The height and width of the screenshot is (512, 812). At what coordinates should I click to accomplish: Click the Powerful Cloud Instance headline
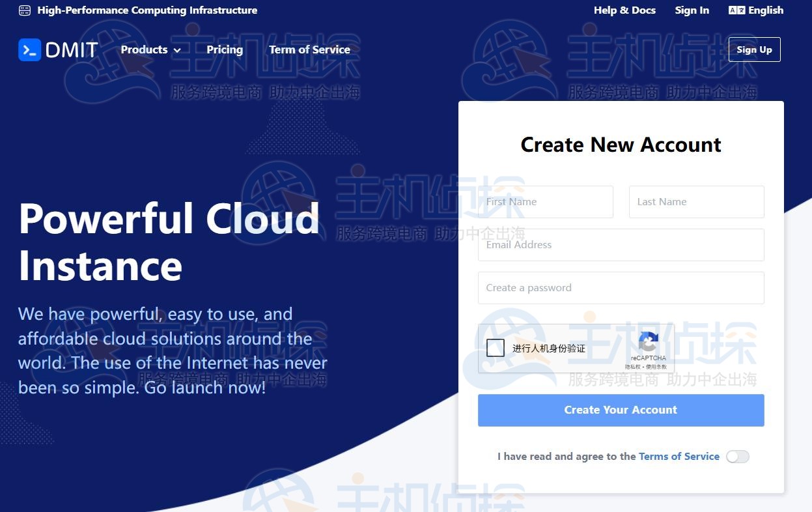[169, 242]
